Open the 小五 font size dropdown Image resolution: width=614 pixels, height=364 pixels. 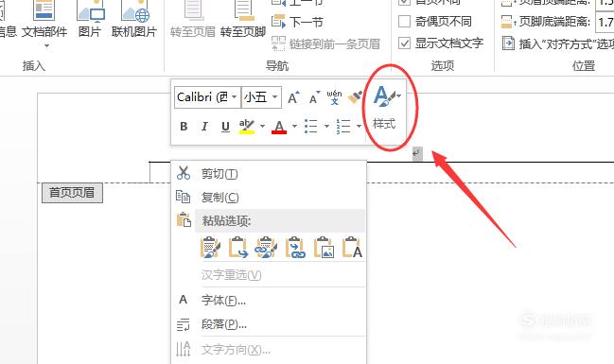tap(275, 96)
